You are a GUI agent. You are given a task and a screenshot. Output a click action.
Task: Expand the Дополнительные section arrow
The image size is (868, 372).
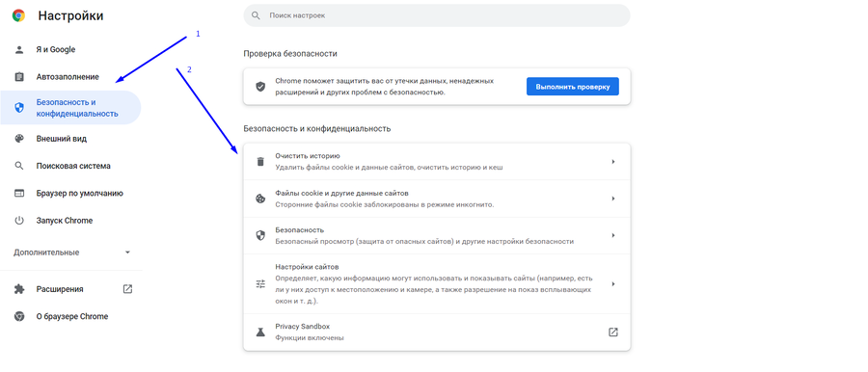coord(127,252)
